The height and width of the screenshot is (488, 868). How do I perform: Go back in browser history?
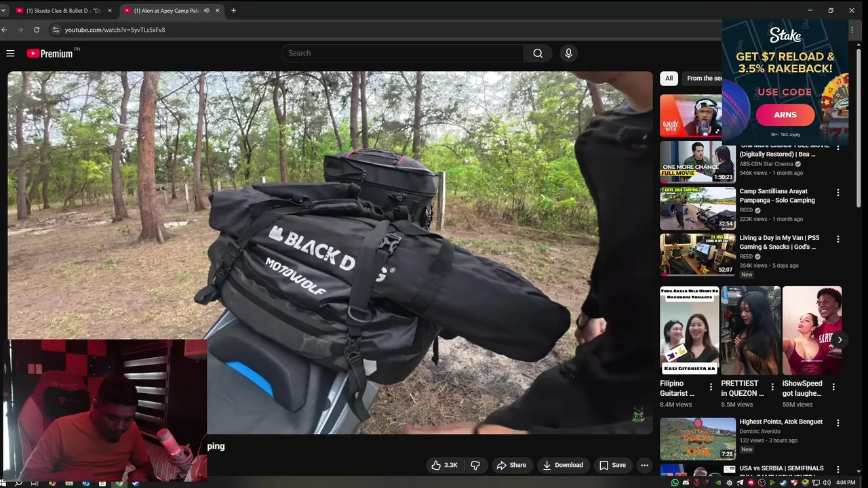pos(4,30)
